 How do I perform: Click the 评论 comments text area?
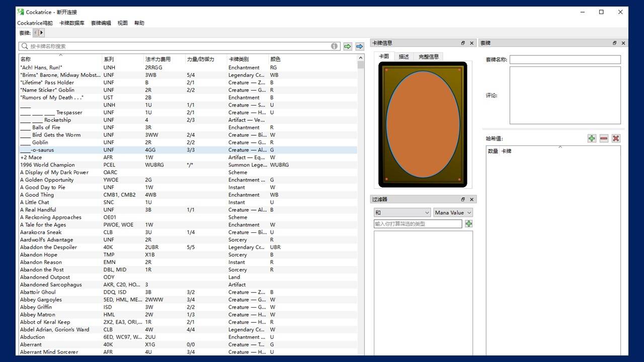tap(565, 96)
